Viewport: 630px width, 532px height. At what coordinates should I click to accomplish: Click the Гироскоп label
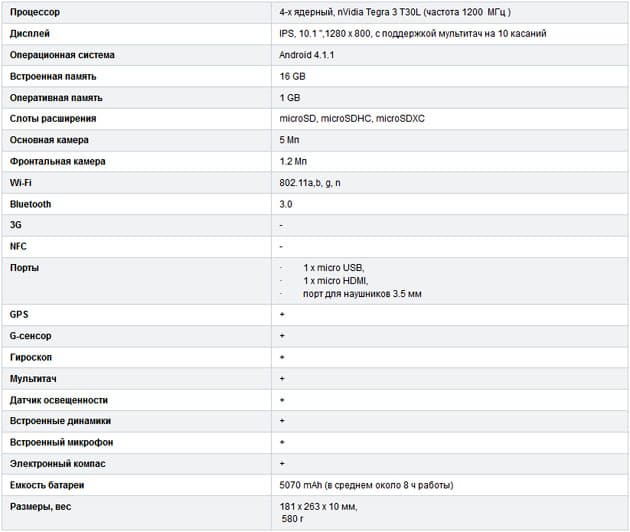pos(31,357)
